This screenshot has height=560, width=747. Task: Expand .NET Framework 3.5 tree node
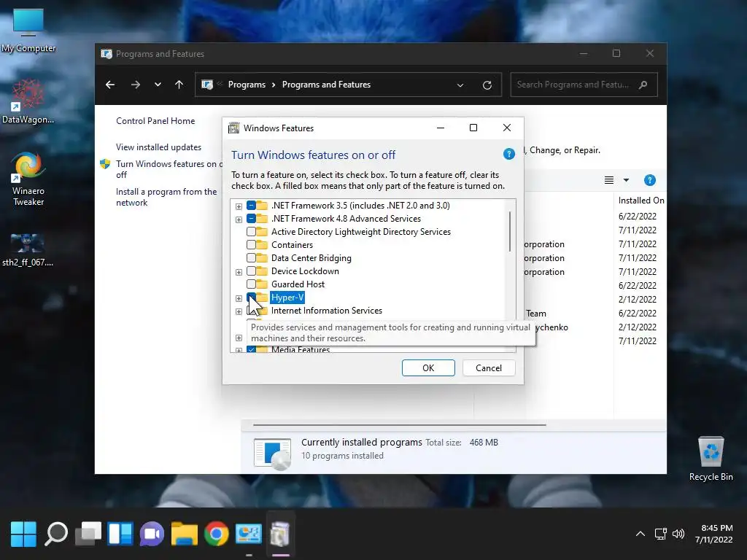tap(239, 206)
